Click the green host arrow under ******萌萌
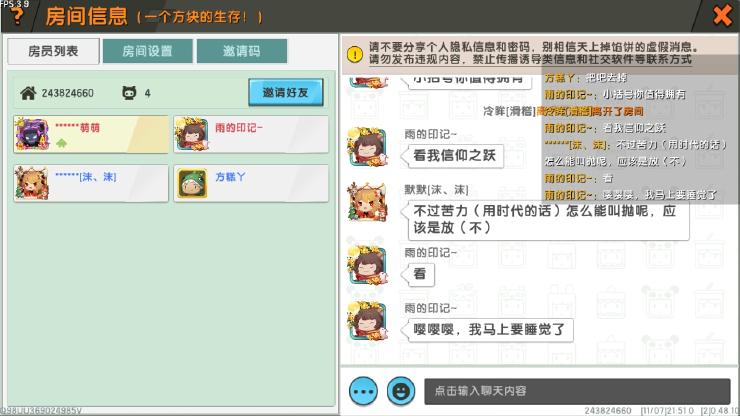 tap(61, 143)
